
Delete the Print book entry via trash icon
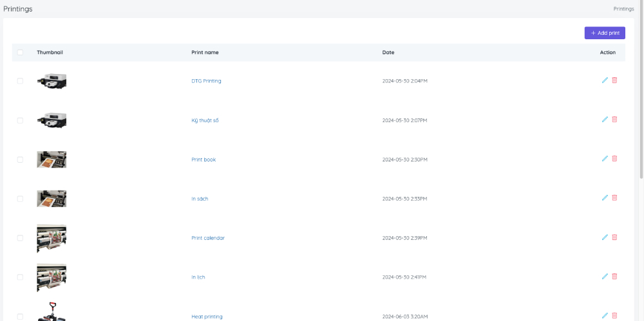pos(614,158)
